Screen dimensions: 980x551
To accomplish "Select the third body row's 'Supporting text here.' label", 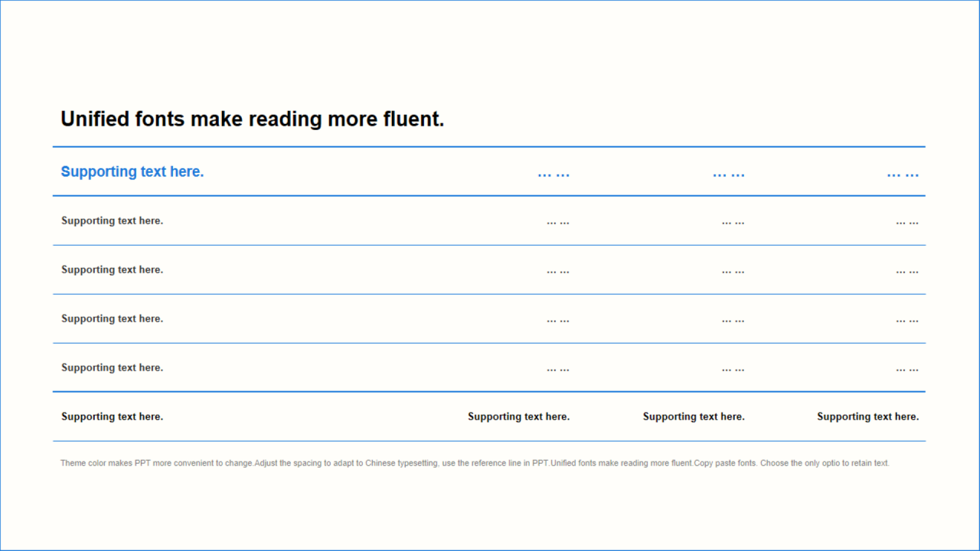I will pyautogui.click(x=113, y=318).
